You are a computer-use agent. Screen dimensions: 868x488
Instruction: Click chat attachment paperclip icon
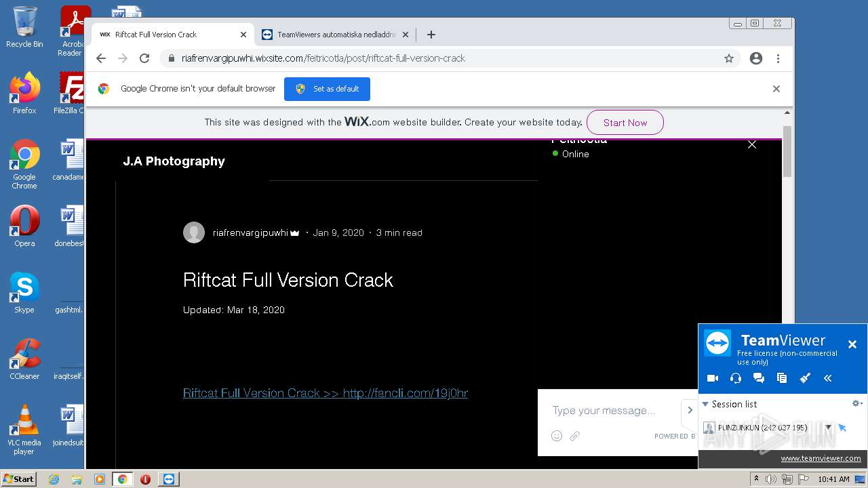[574, 436]
